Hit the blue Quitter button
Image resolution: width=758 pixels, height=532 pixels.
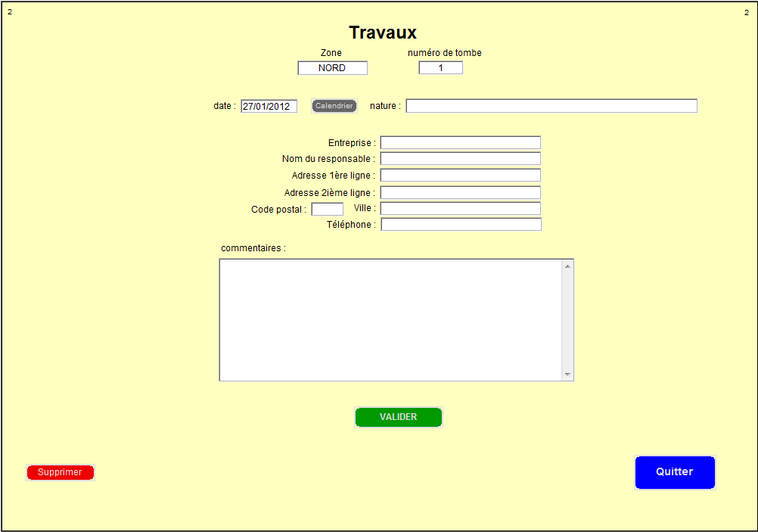tap(674, 471)
